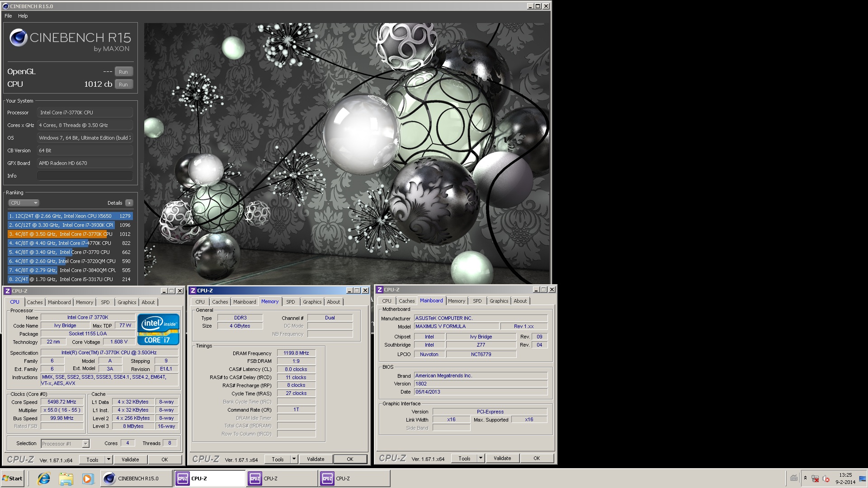Open CPU tab in middle CPU-Z window
This screenshot has height=488, width=868.
[x=200, y=302]
